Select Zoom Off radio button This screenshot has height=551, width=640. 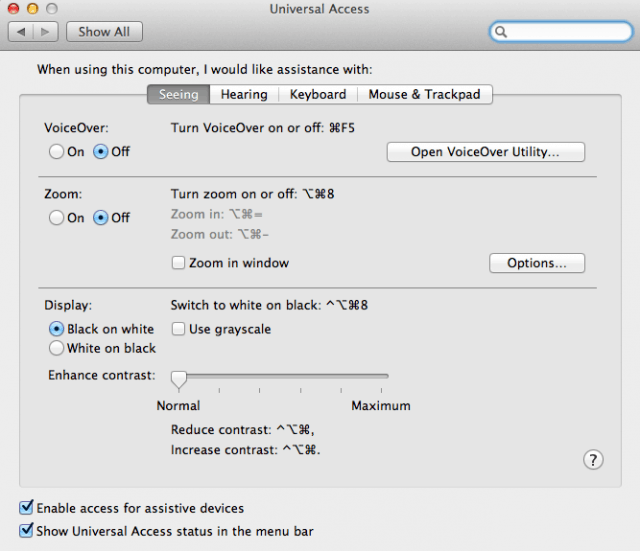(x=100, y=218)
